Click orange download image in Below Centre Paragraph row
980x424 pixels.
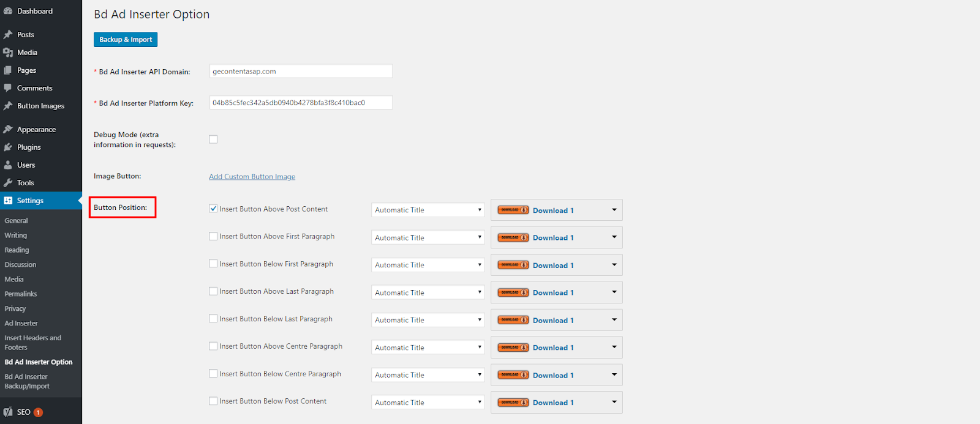click(x=513, y=375)
